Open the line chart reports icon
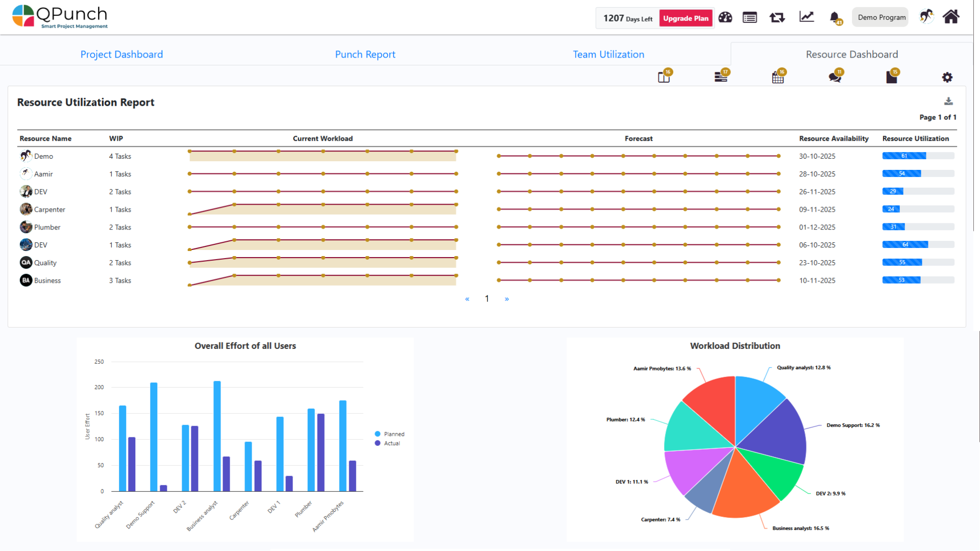Image resolution: width=980 pixels, height=551 pixels. point(806,17)
